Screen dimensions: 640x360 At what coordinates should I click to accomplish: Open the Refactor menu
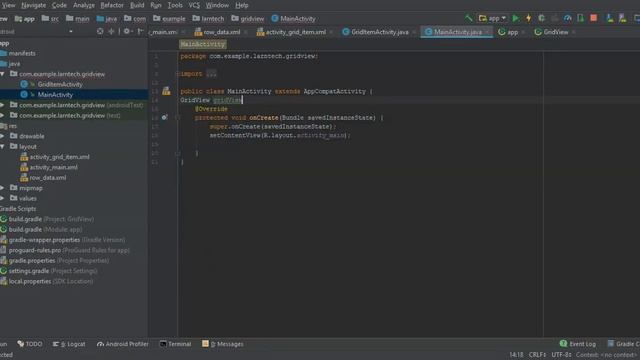coord(112,5)
